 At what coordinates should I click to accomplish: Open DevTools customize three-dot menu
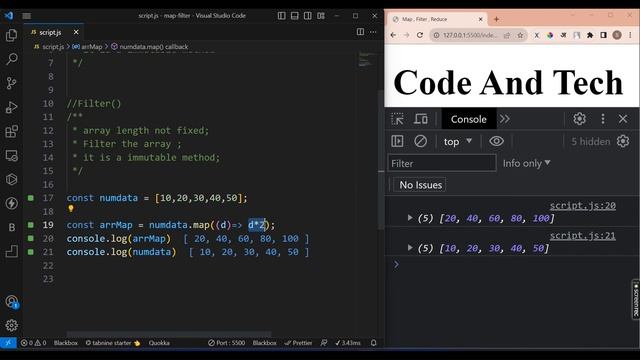tap(603, 119)
